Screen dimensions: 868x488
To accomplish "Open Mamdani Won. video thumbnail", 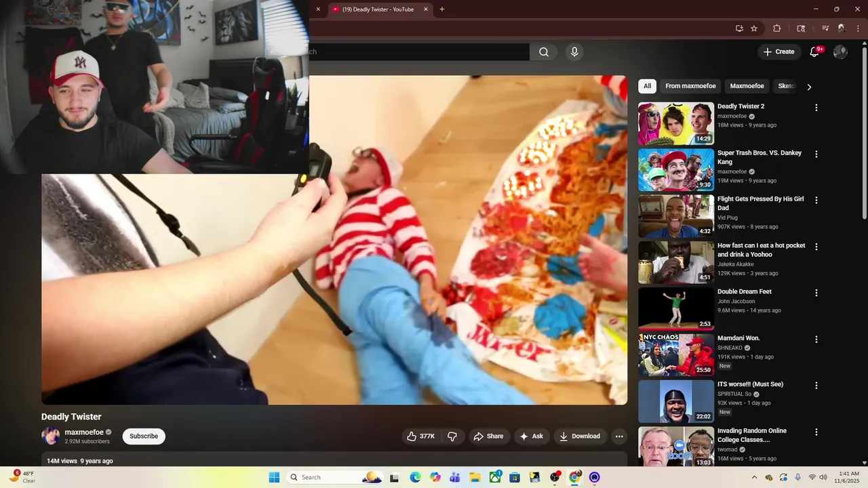I will tap(676, 355).
